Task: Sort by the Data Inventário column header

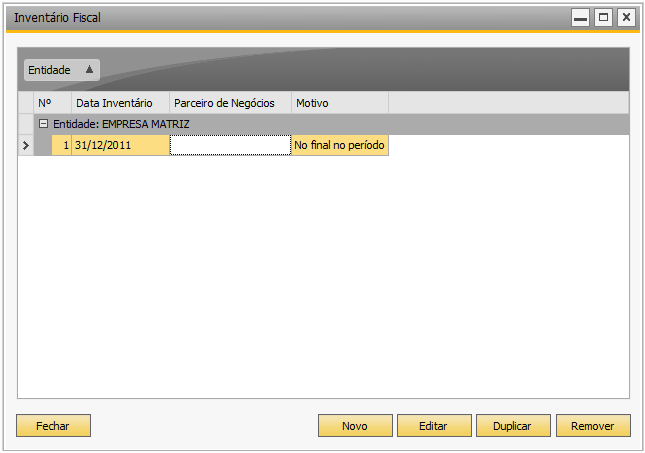Action: 120,103
